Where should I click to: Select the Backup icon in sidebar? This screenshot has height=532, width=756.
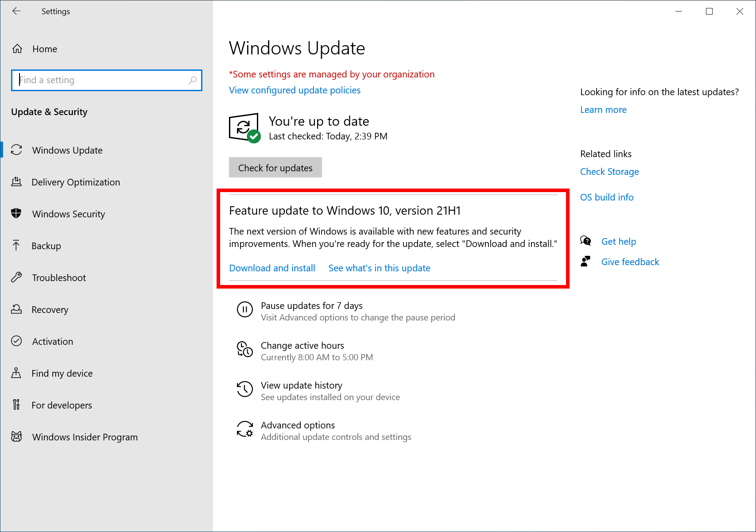click(x=16, y=246)
